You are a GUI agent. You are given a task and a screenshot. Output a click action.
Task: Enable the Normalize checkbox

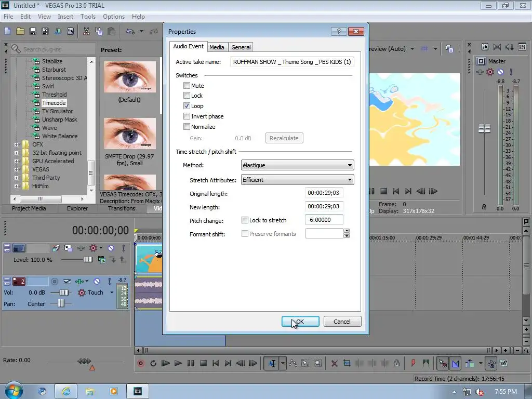pos(187,127)
